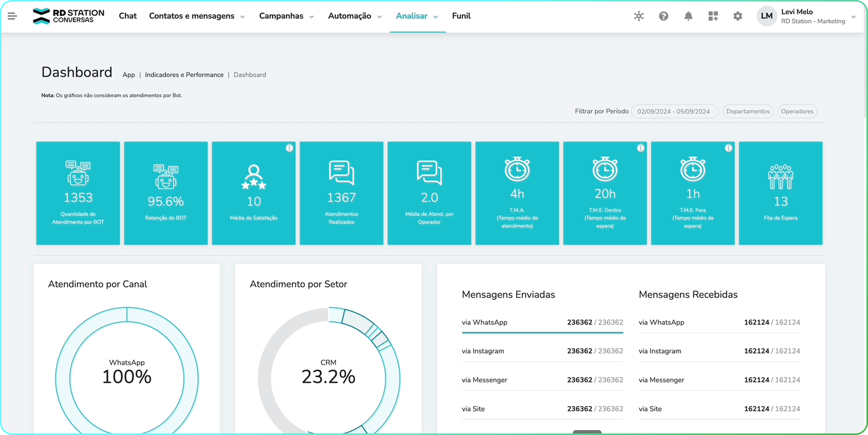Click the LM user avatar
Image resolution: width=868 pixels, height=435 pixels.
tap(767, 16)
